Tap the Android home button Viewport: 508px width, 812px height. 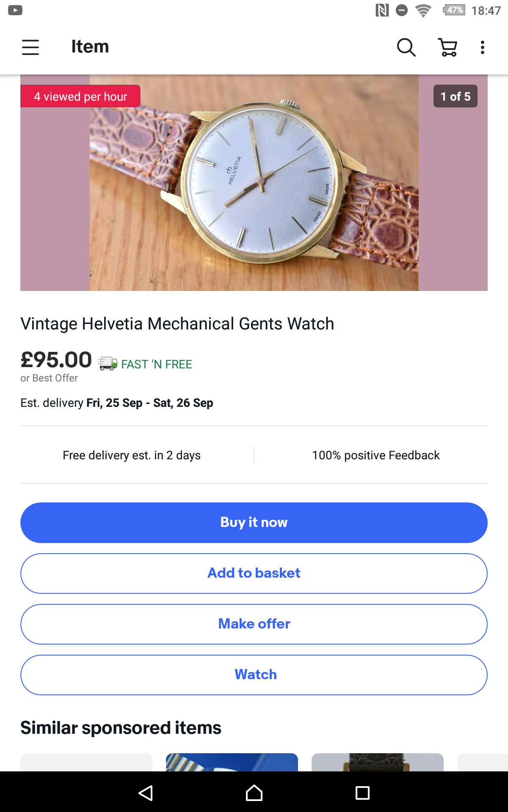click(x=254, y=793)
